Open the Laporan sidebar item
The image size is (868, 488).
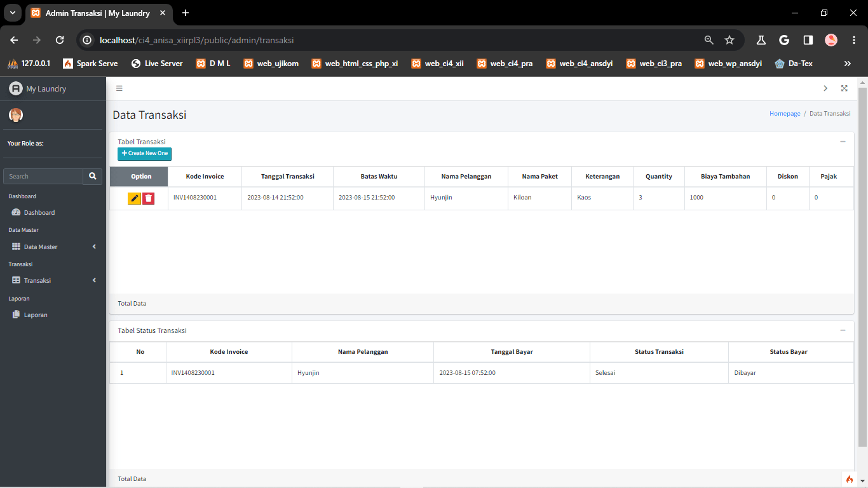click(x=53, y=315)
